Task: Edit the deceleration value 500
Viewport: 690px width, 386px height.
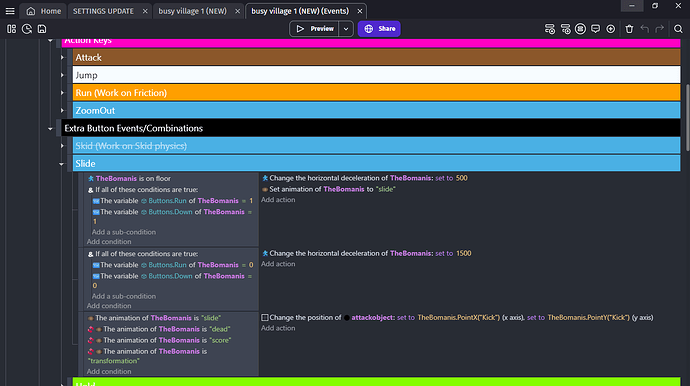Action: tap(462, 178)
